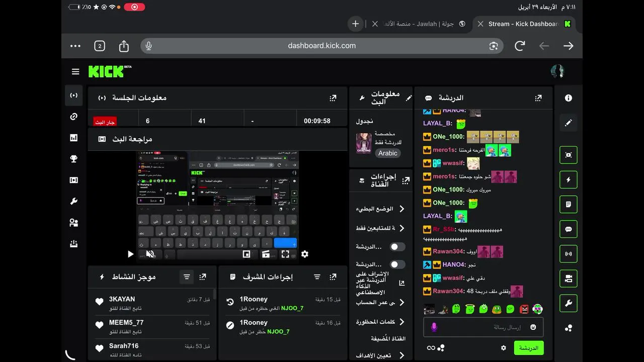Toggle session info broadcast widget button

(x=569, y=254)
